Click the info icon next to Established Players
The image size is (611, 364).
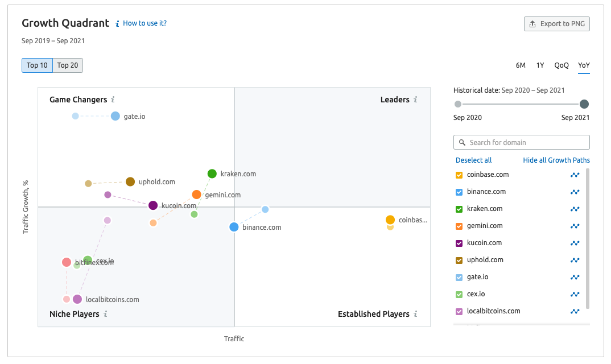point(415,314)
